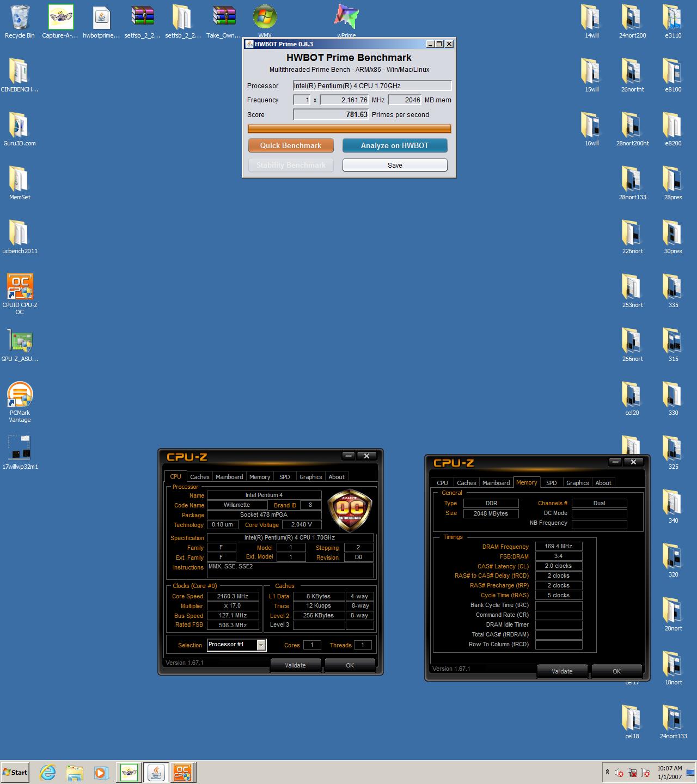This screenshot has height=784, width=697.
Task: Click the Start button
Action: 15,772
